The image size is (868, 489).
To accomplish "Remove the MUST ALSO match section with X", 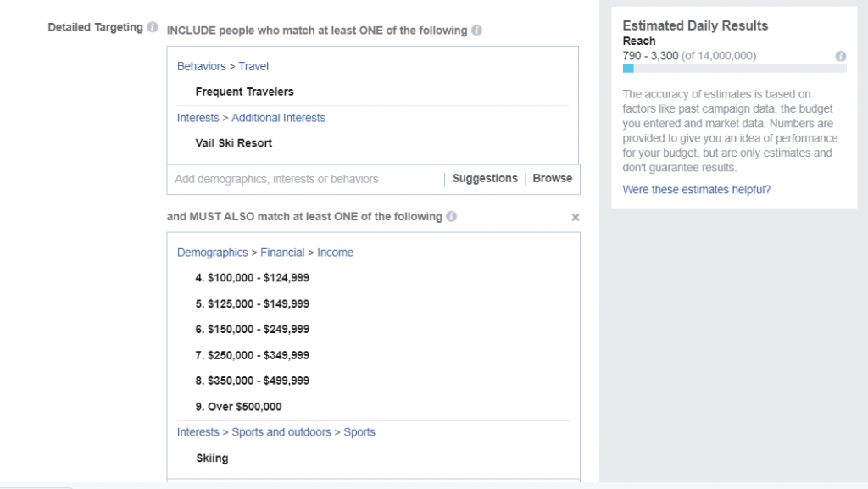I will coord(576,218).
